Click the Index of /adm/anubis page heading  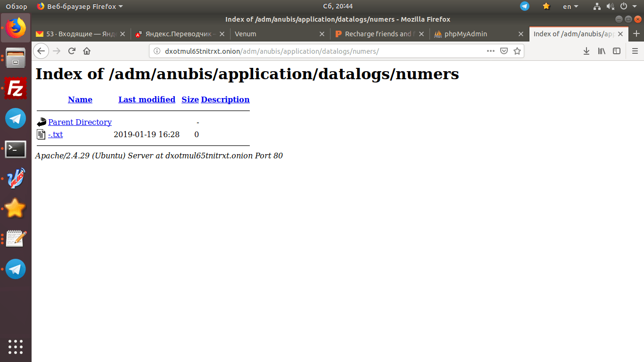[247, 74]
